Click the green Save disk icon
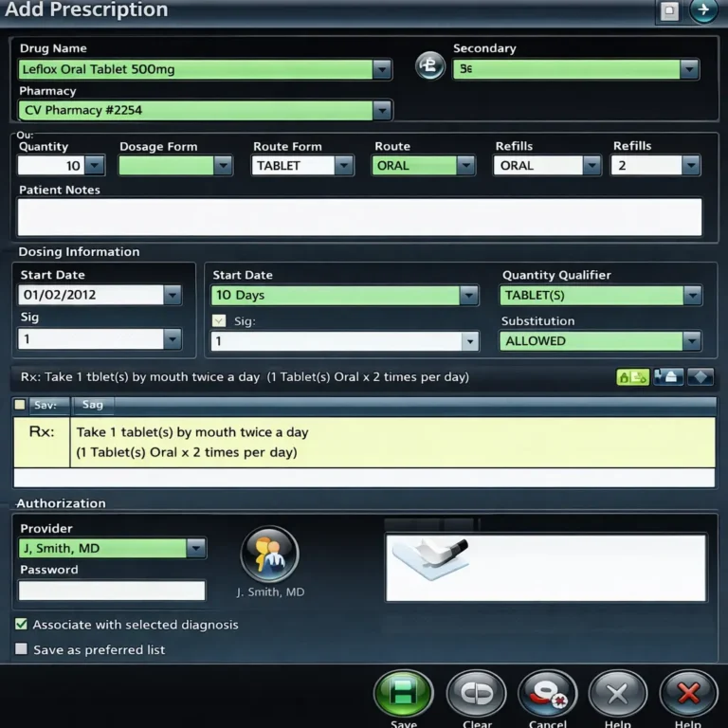Image resolution: width=728 pixels, height=728 pixels. point(403,693)
